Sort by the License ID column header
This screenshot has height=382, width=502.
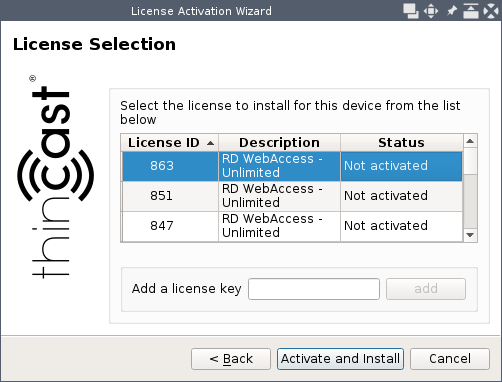[x=170, y=143]
